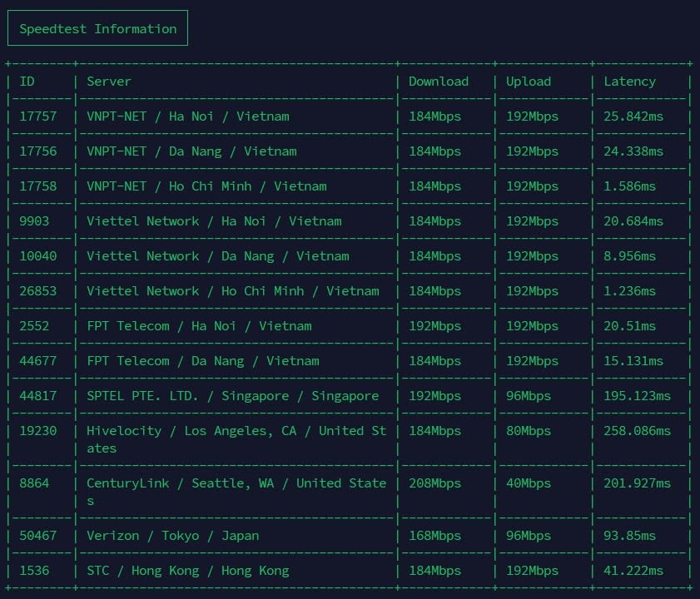Click the 258.086ms latency value
The width and height of the screenshot is (700, 599).
coord(637,431)
